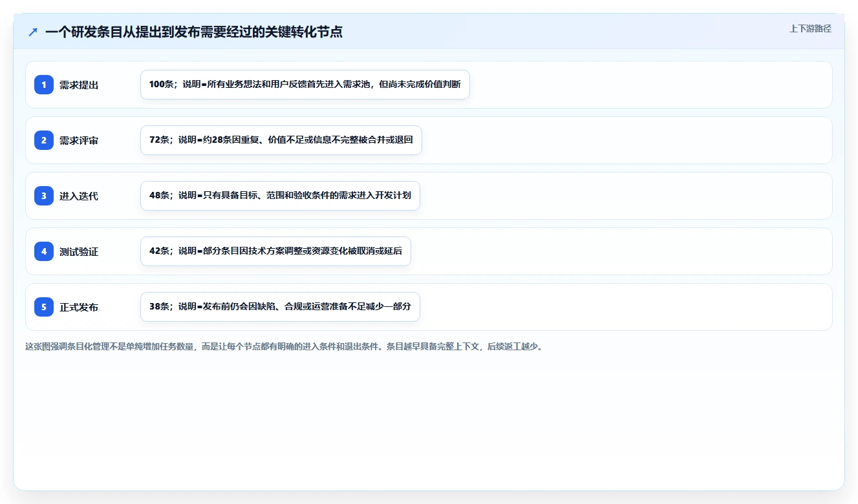Click the step 3 number badge
The width and height of the screenshot is (858, 504).
[44, 196]
